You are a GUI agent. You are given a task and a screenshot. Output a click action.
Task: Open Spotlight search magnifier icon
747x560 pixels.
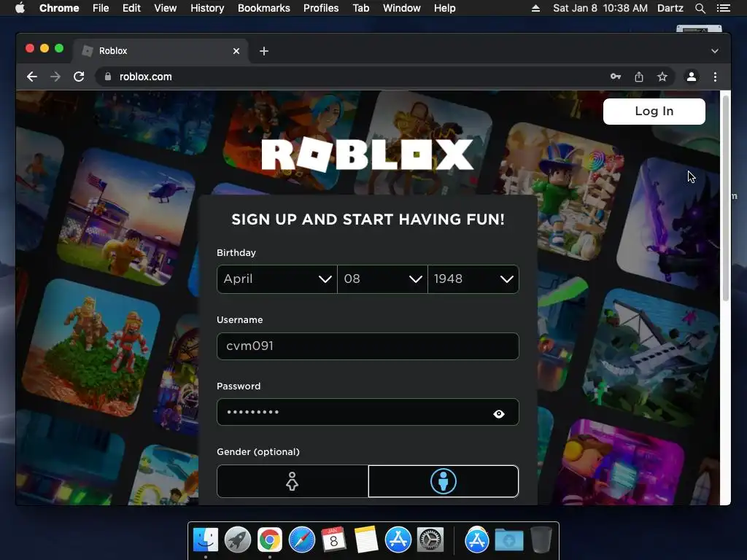coord(700,8)
